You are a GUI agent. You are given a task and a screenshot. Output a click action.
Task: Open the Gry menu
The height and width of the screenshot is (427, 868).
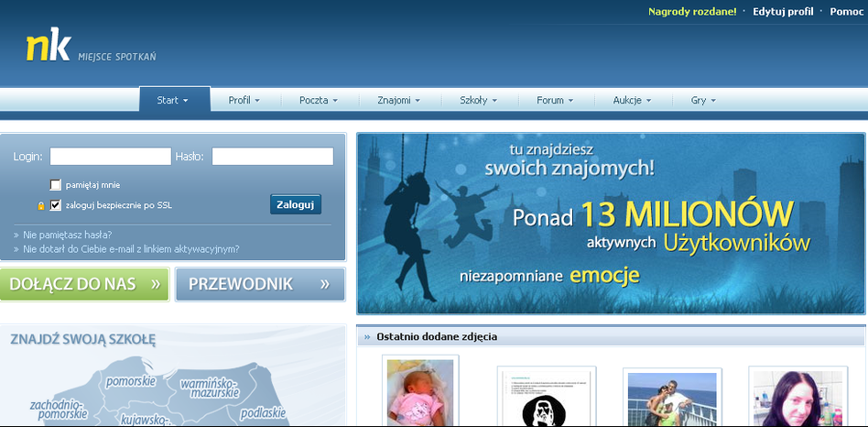(x=703, y=100)
